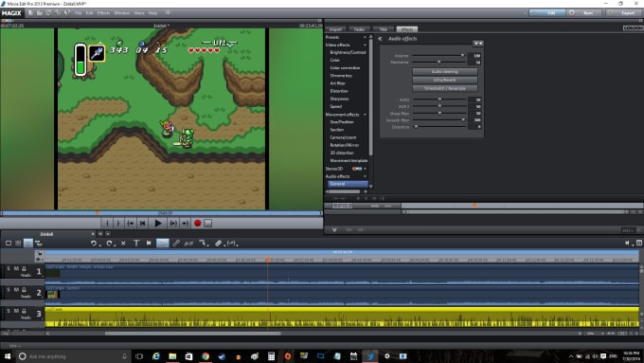Select the Effects tab in the media pool
The height and width of the screenshot is (363, 644).
point(406,29)
